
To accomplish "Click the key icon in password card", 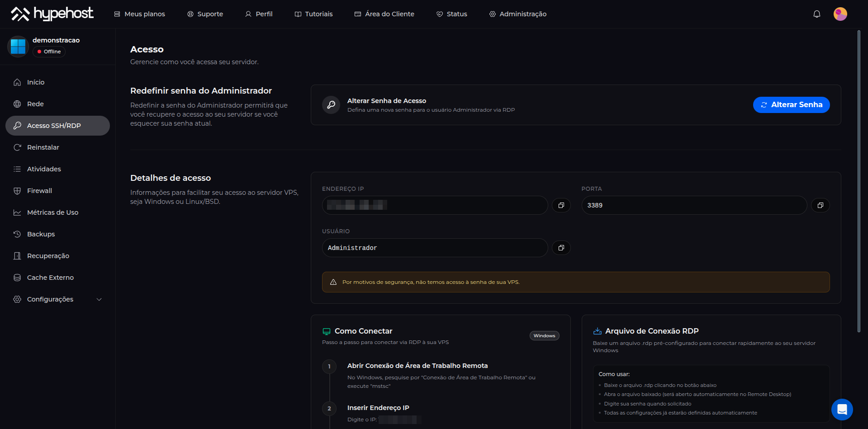I will point(331,105).
